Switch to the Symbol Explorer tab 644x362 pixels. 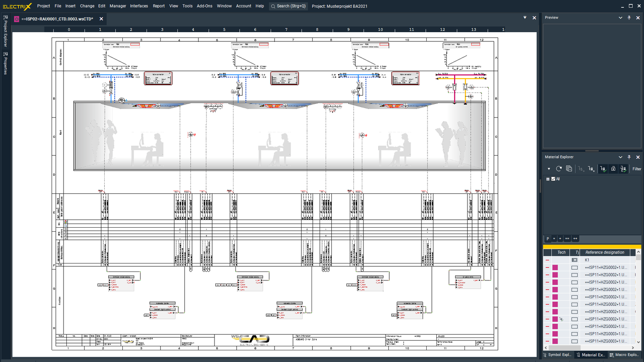pyautogui.click(x=557, y=355)
